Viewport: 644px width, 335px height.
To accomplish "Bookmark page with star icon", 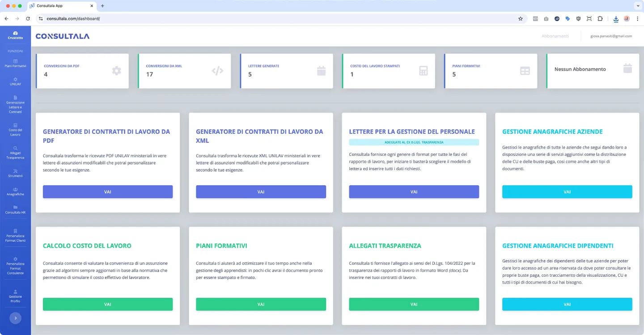I will coord(520,19).
